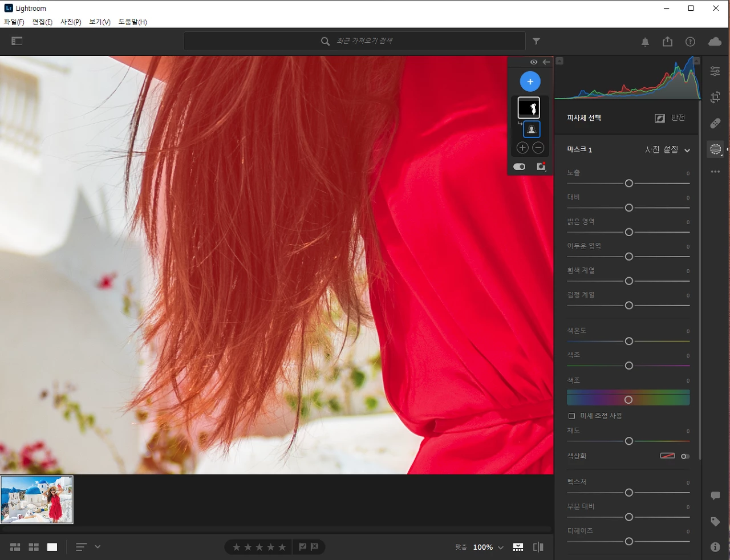Click the 노출 exposure slider handle

coord(629,184)
